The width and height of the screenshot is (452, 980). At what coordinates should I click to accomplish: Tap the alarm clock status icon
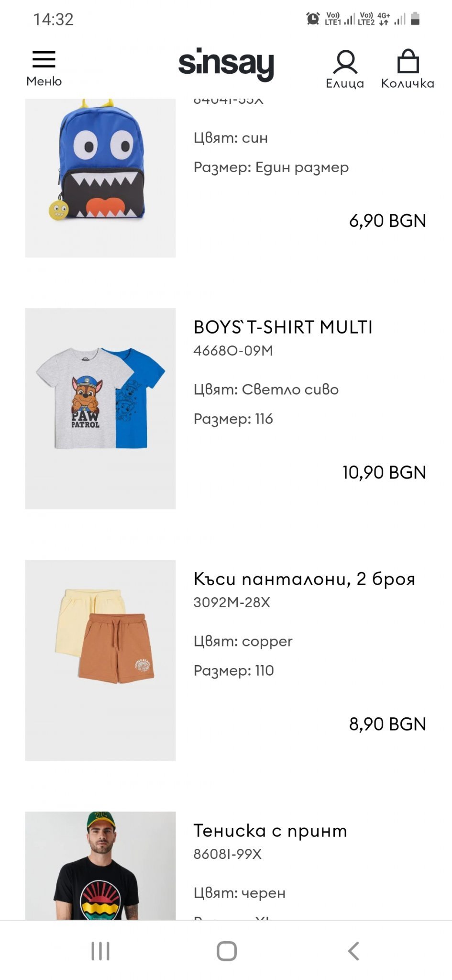tap(313, 19)
